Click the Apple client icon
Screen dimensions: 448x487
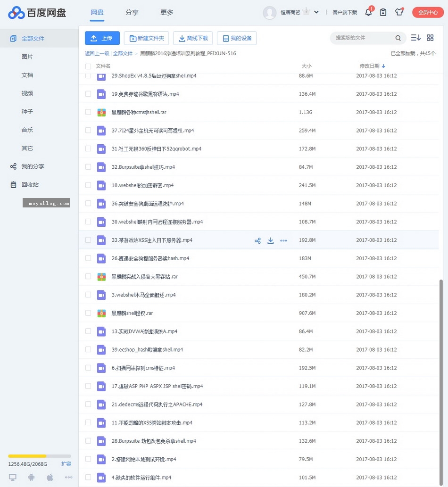click(50, 477)
